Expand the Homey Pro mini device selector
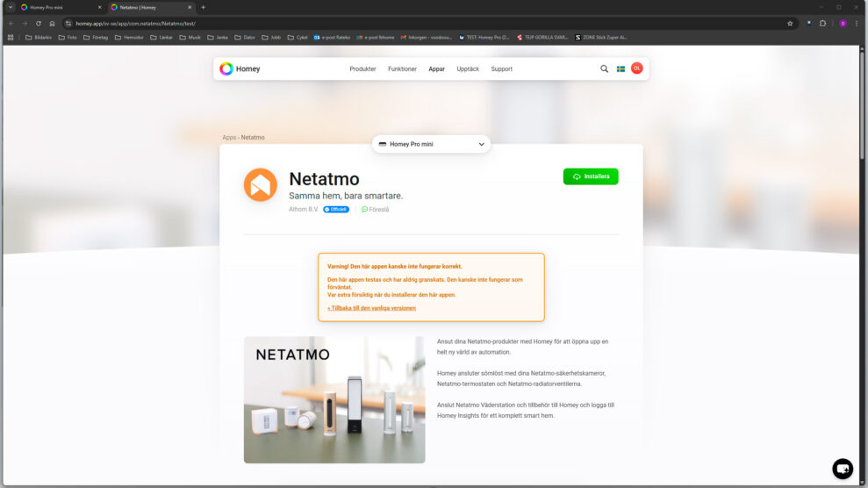The width and height of the screenshot is (868, 488). [x=431, y=144]
